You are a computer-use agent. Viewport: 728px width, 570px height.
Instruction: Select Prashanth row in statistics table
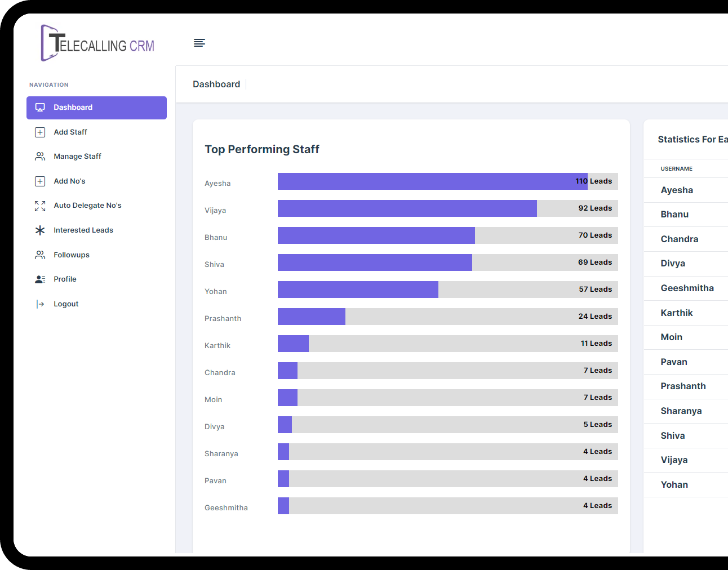686,386
